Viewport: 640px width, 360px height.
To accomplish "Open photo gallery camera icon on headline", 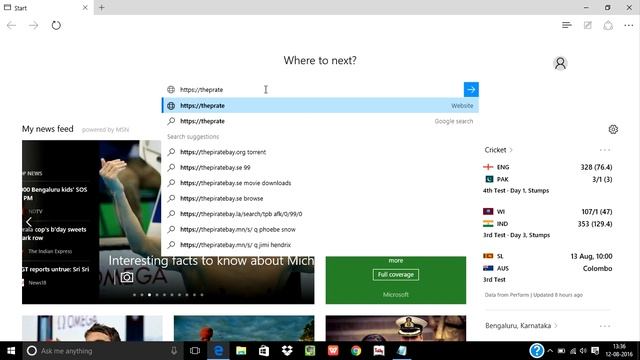I will [127, 278].
